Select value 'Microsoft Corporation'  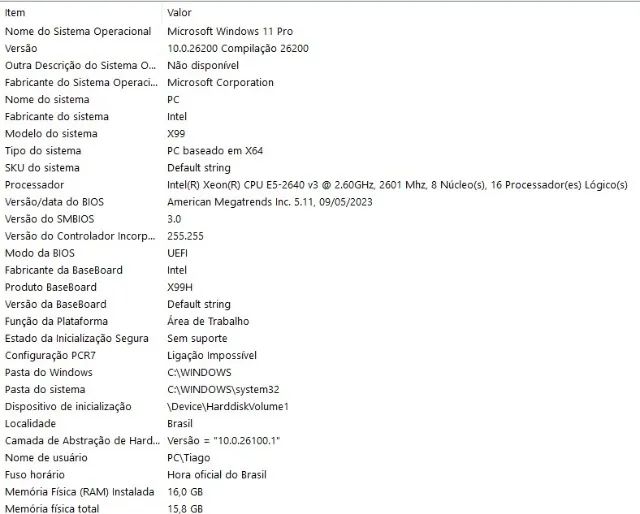[220, 82]
